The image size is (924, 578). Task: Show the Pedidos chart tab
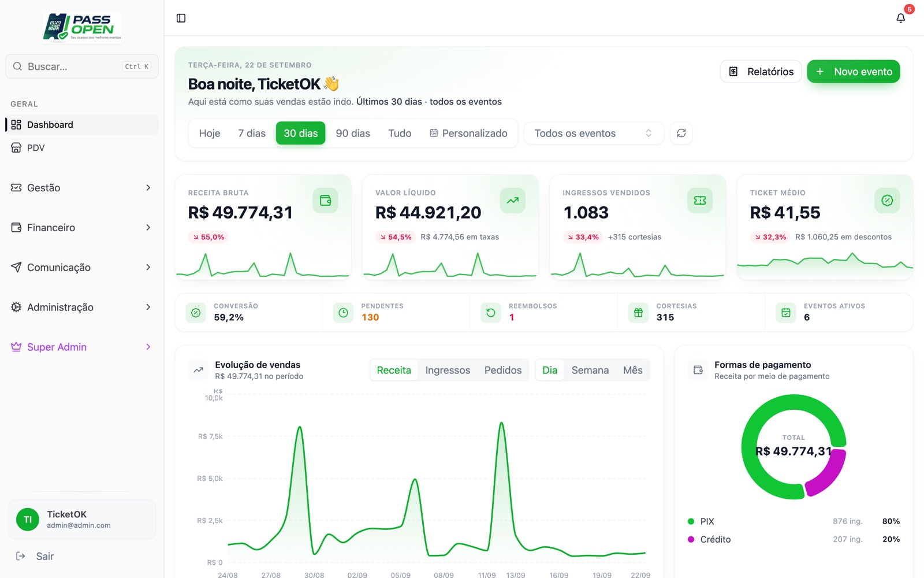click(503, 370)
